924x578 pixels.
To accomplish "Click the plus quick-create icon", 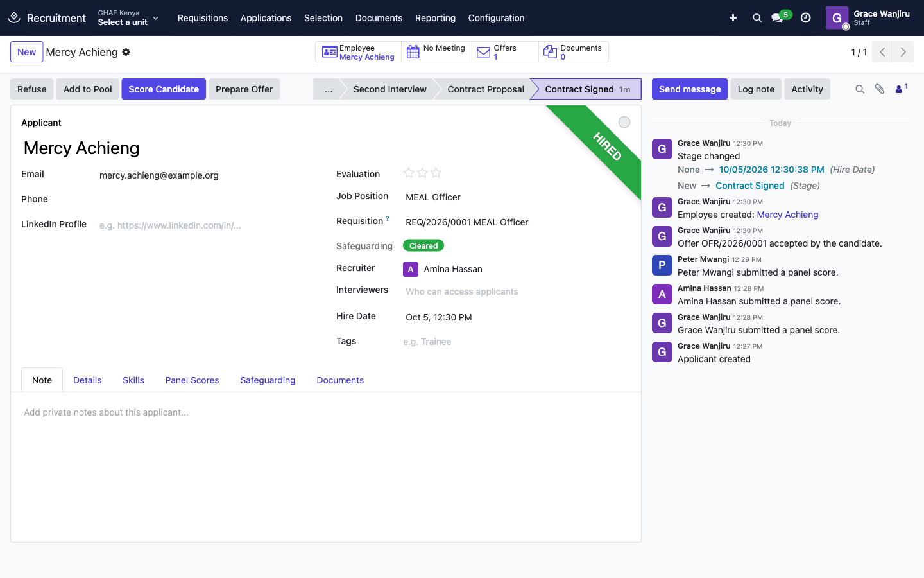I will pos(733,18).
